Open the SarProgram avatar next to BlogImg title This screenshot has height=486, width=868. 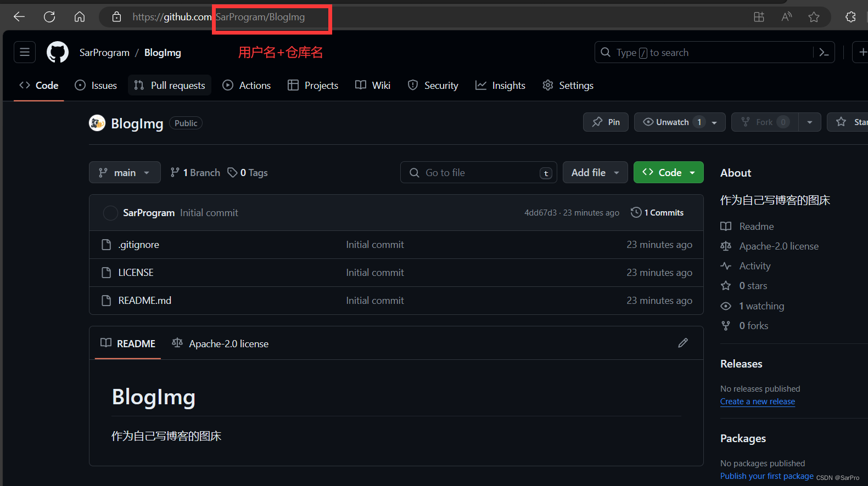click(x=97, y=123)
